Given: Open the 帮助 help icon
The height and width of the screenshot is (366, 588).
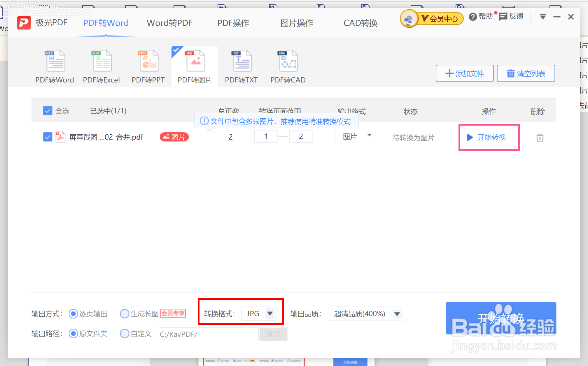Looking at the screenshot, I should pyautogui.click(x=473, y=17).
